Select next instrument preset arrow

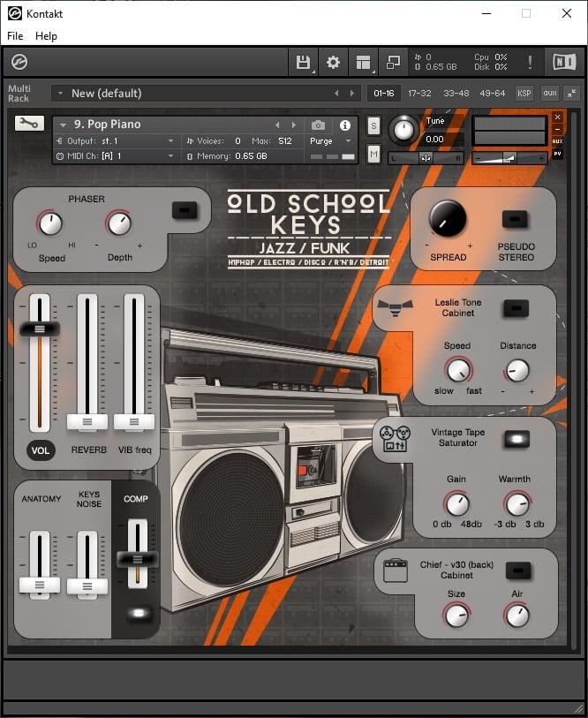(293, 125)
